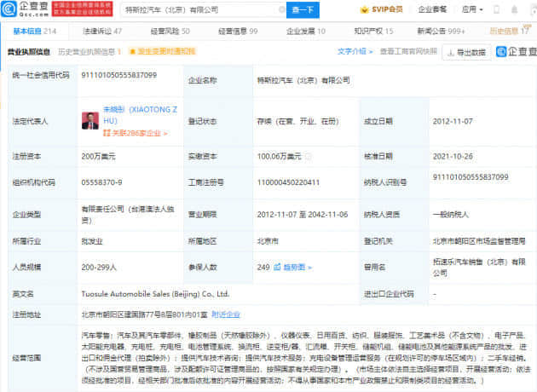Image resolution: width=537 pixels, height=392 pixels.
Task: Click establishment date 2012-11-07
Action: coord(453,121)
